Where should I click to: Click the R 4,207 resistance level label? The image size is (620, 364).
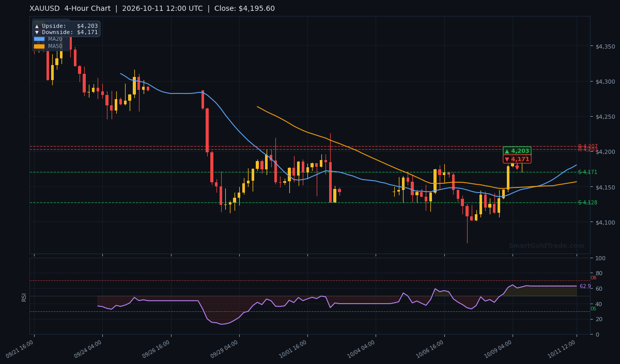(x=588, y=146)
